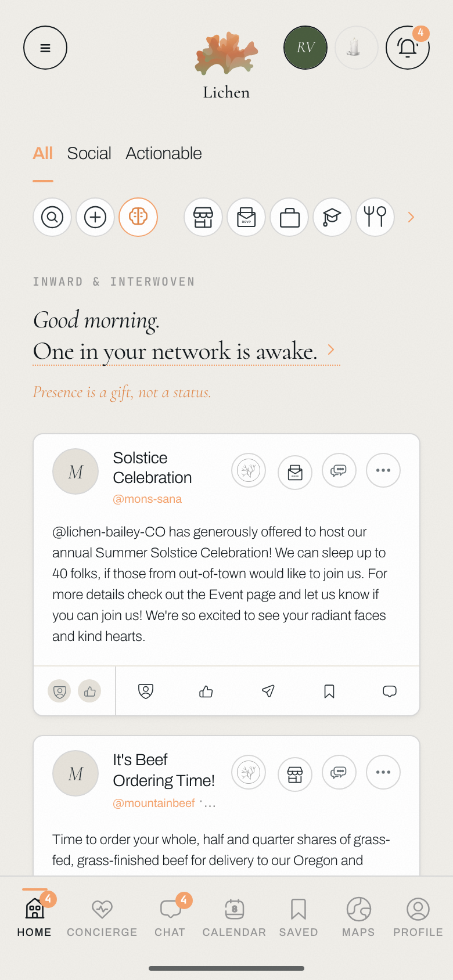Switch to the Social tab
The height and width of the screenshot is (980, 453).
point(89,153)
